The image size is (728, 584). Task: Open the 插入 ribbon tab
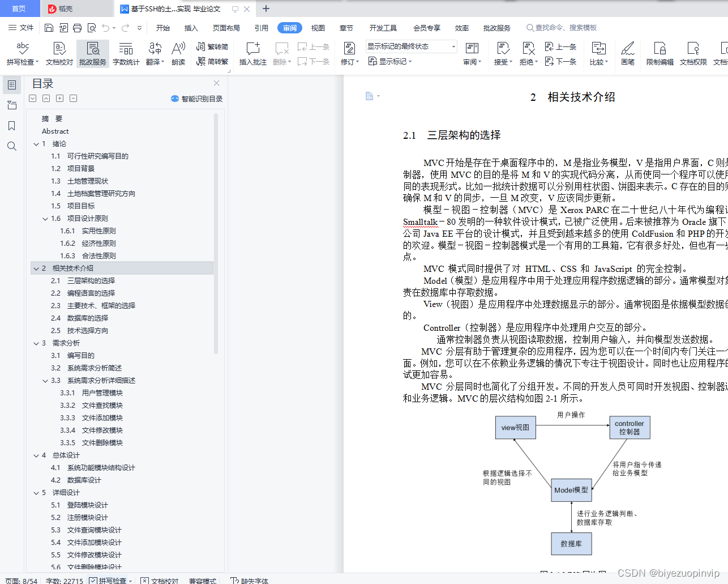[x=191, y=28]
